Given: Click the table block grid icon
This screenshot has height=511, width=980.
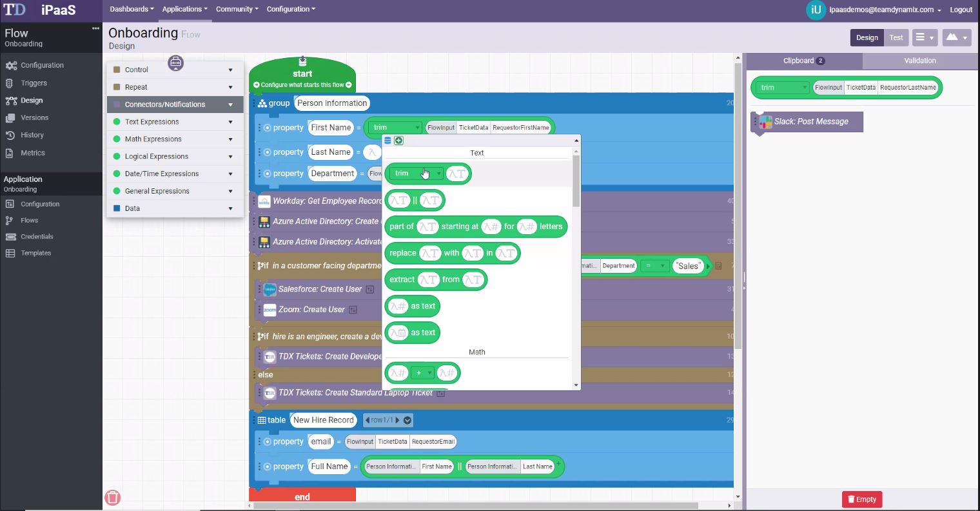Looking at the screenshot, I should click(262, 420).
